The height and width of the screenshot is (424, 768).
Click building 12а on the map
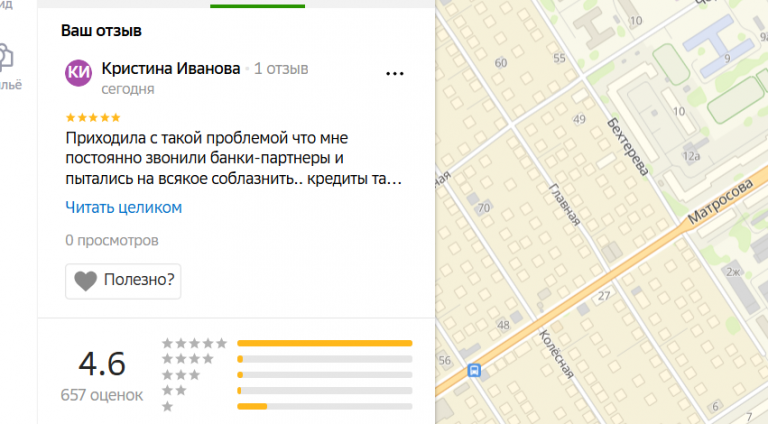691,156
